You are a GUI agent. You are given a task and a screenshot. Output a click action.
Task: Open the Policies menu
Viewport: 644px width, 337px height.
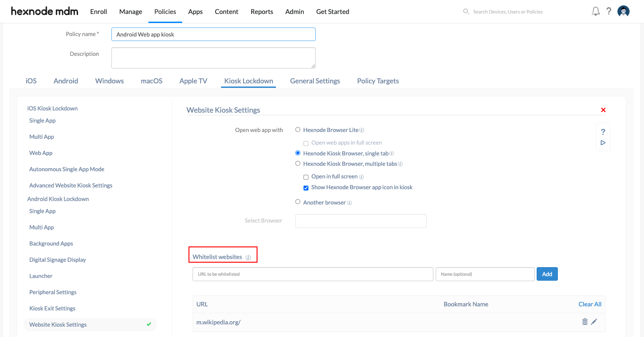(165, 12)
